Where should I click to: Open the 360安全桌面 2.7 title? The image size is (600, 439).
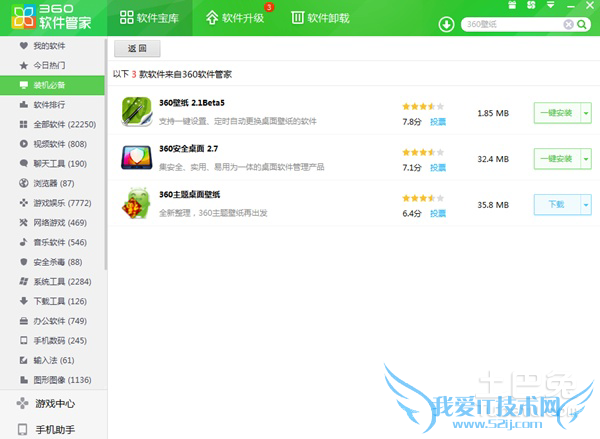coord(189,149)
